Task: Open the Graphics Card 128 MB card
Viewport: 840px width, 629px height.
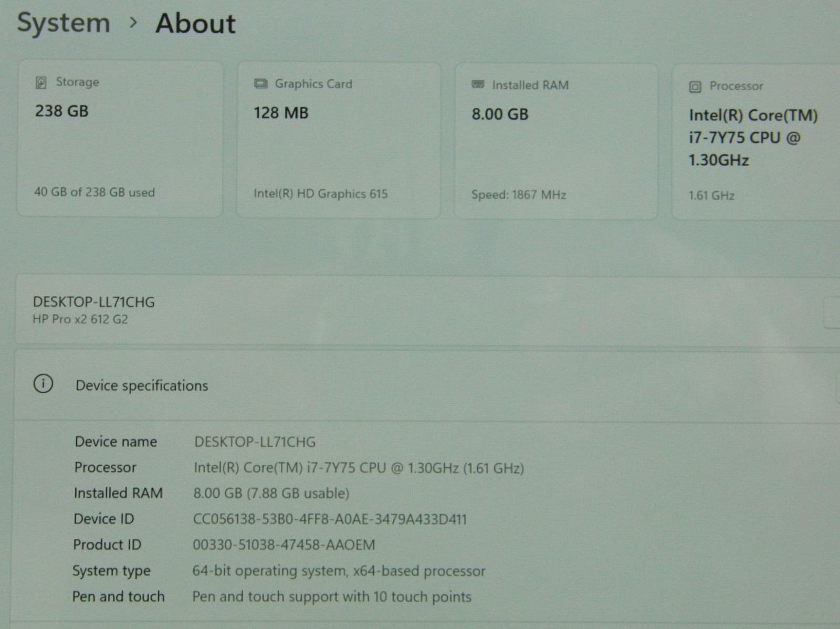Action: tap(338, 140)
